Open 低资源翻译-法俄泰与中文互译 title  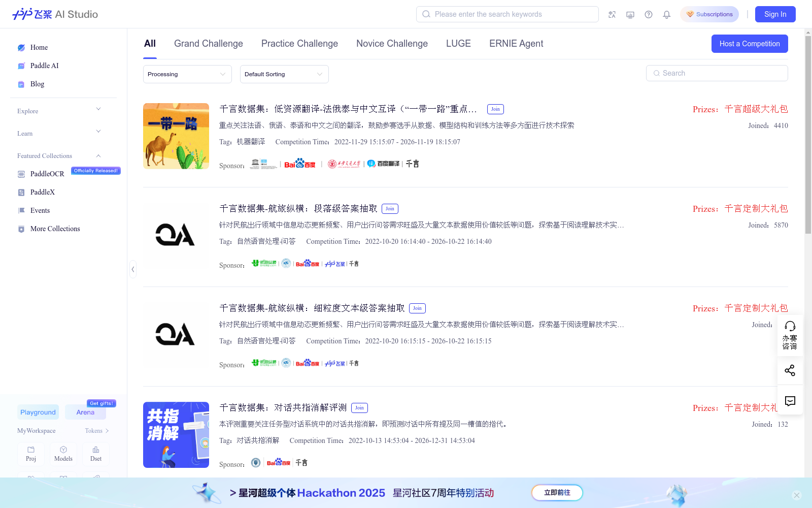[348, 109]
